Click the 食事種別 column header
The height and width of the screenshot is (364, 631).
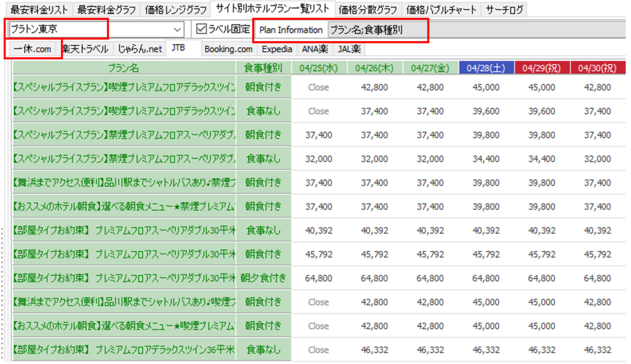[263, 68]
